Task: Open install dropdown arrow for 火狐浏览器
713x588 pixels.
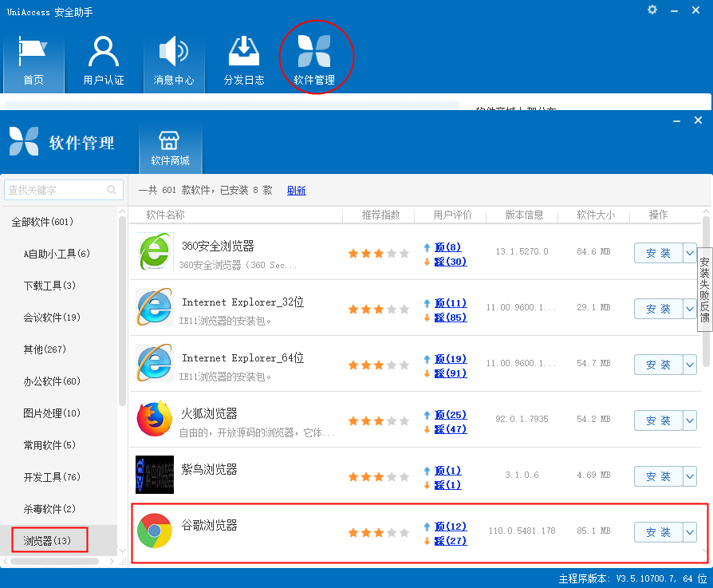Action: point(690,420)
